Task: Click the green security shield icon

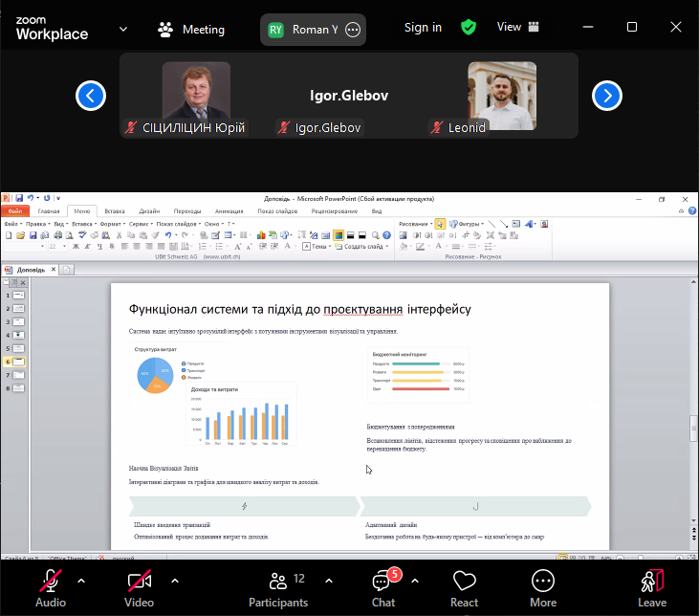Action: point(469,28)
